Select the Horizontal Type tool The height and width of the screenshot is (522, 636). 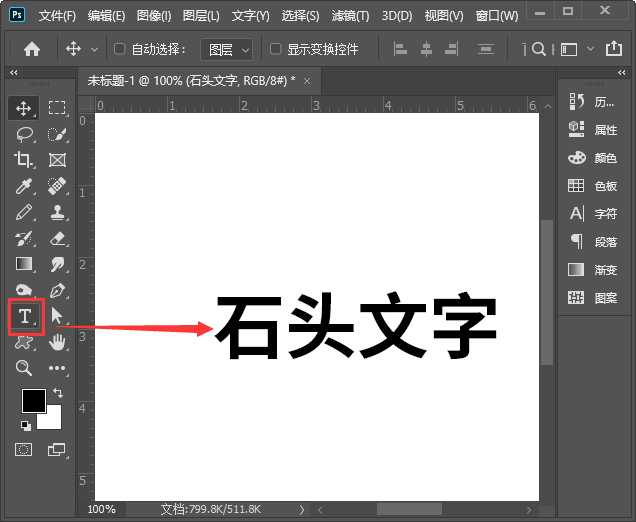pyautogui.click(x=25, y=316)
